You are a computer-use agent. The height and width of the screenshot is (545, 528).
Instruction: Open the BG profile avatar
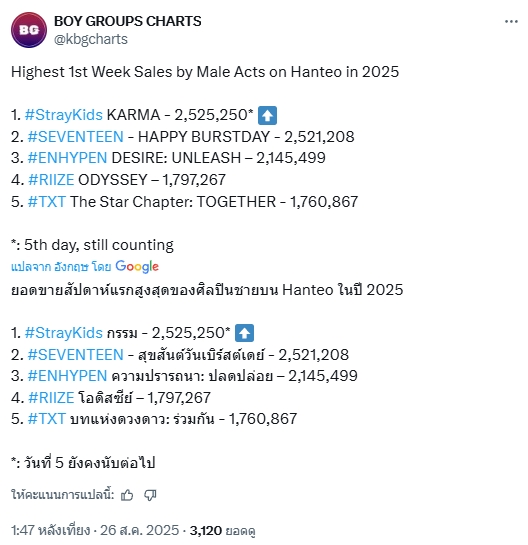[x=29, y=30]
